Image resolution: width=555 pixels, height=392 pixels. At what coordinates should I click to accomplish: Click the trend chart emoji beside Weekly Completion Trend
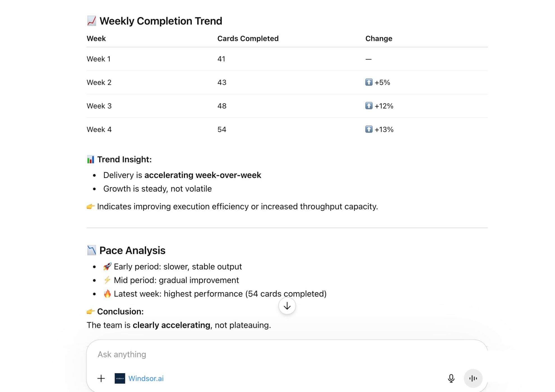coord(91,20)
